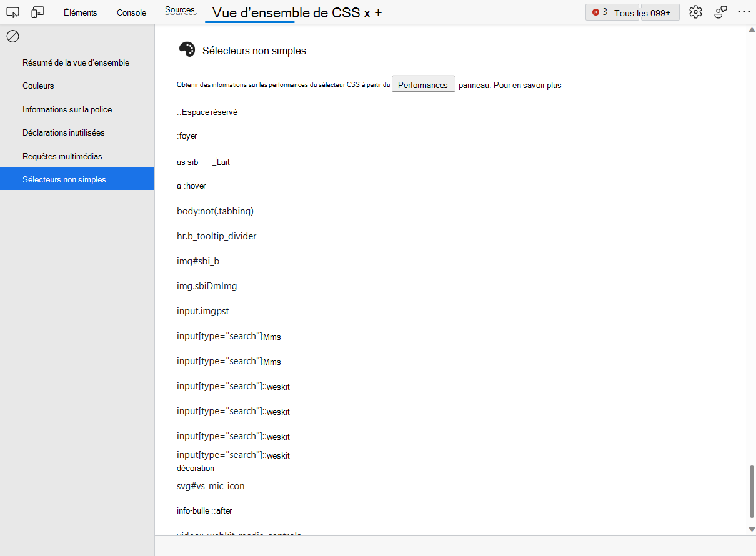Activate the inspect element picker icon
Viewport: 756px width, 556px height.
pyautogui.click(x=12, y=12)
